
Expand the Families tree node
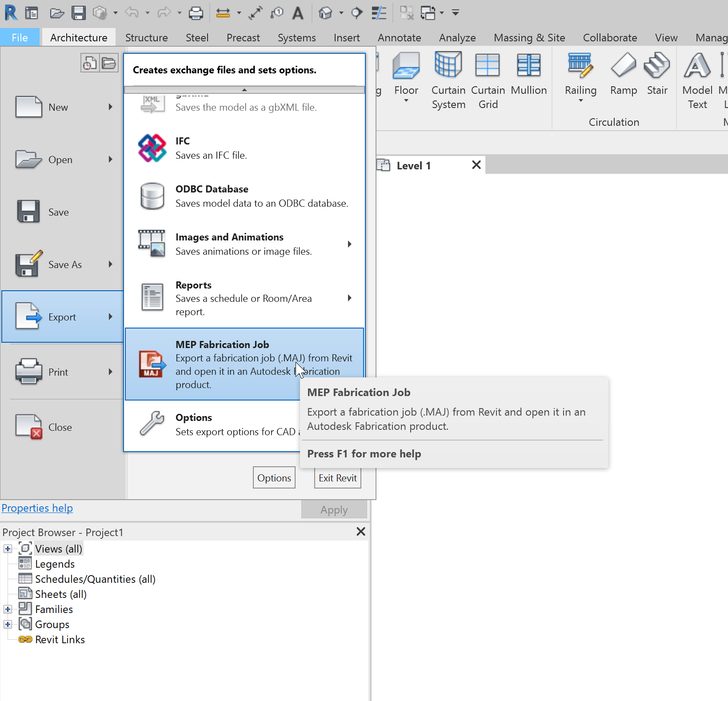point(7,609)
